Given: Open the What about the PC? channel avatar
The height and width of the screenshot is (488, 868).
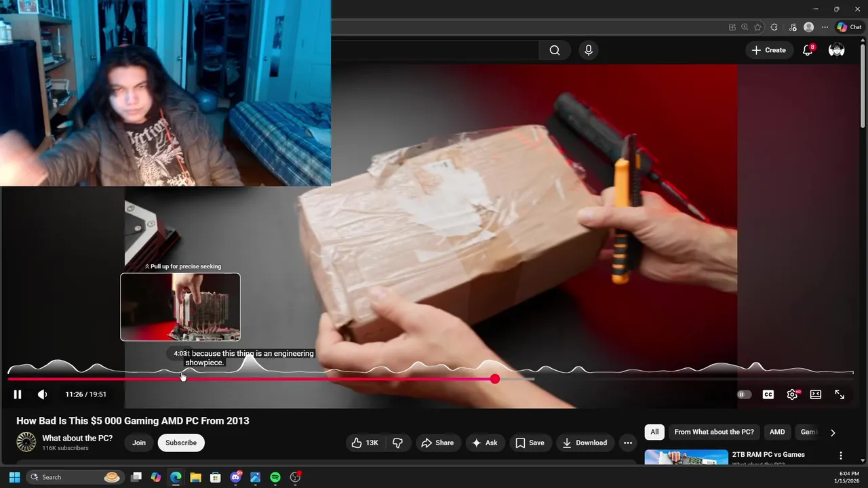Looking at the screenshot, I should (26, 442).
